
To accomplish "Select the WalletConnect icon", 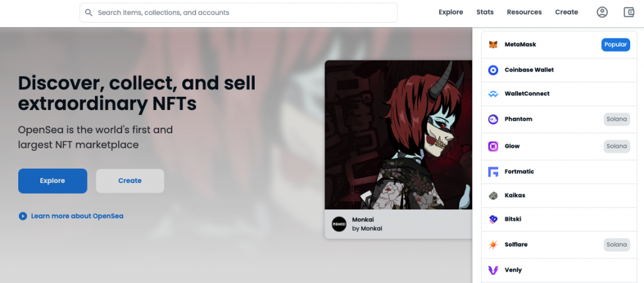I will pos(493,94).
